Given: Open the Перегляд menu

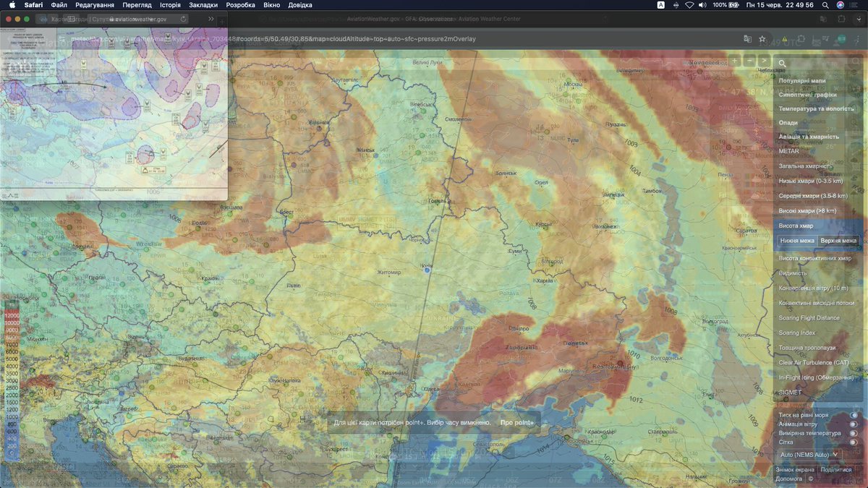Looking at the screenshot, I should point(137,5).
